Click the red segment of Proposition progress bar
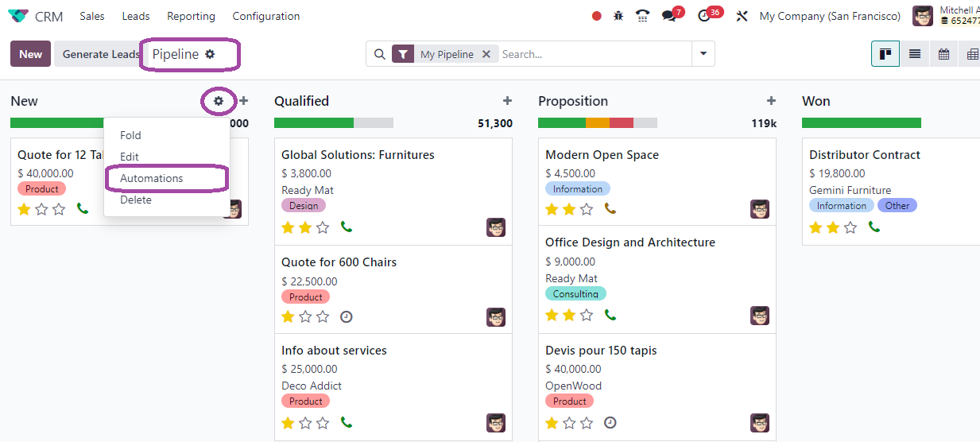The image size is (980, 442). [x=622, y=123]
